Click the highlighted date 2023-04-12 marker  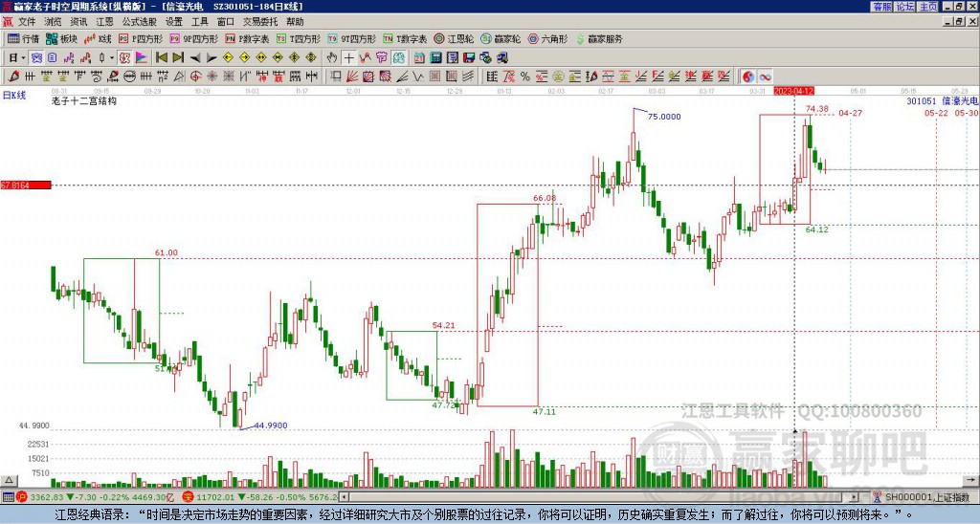pyautogui.click(x=793, y=91)
